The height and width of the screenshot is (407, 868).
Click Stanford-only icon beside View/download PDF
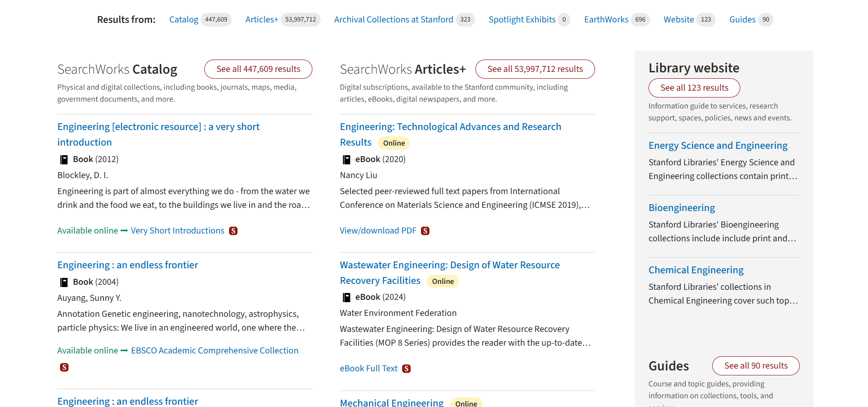point(425,231)
